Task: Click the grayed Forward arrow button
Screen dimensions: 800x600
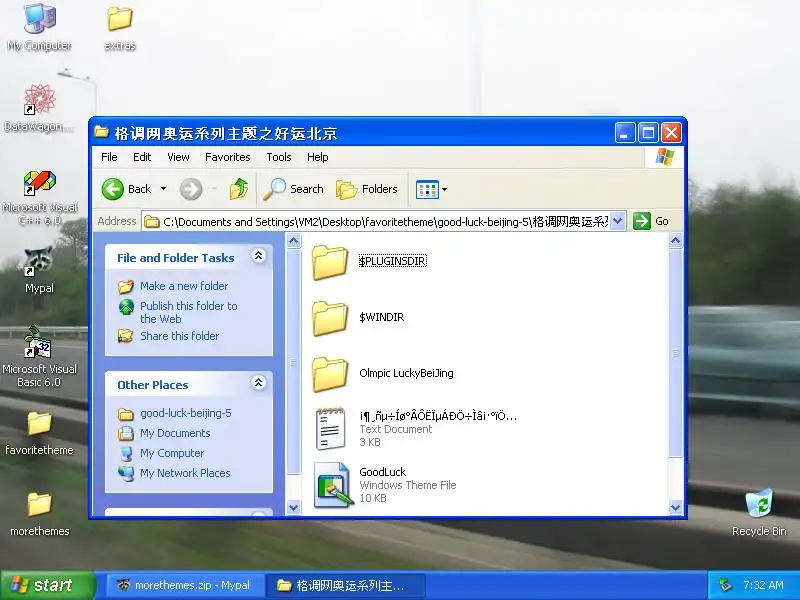Action: 190,189
